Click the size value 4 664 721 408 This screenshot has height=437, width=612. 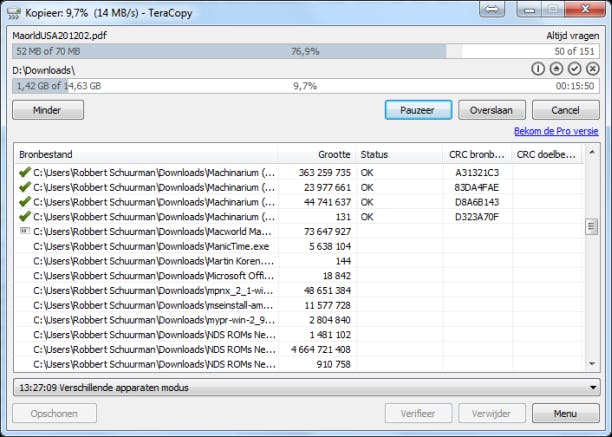click(320, 350)
